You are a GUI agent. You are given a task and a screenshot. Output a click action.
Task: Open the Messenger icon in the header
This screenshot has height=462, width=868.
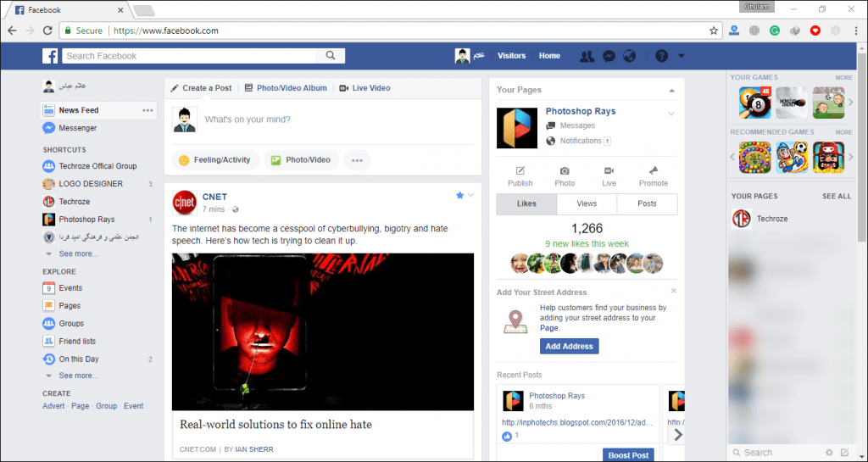pyautogui.click(x=609, y=56)
